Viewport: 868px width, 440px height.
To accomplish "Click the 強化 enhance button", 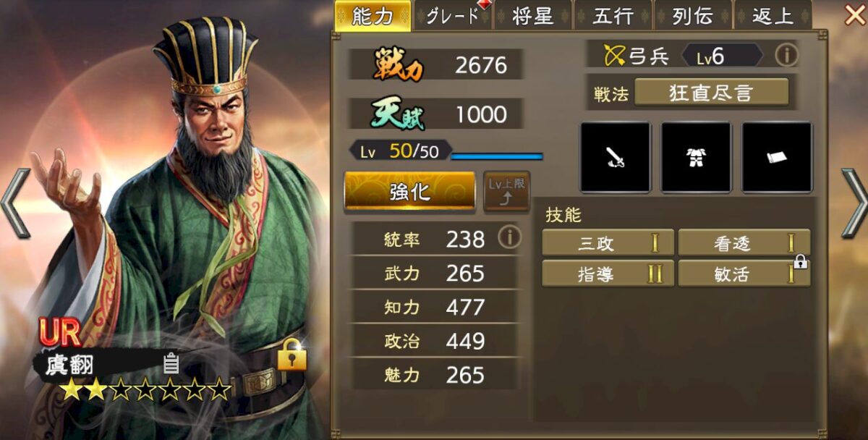I will click(409, 191).
